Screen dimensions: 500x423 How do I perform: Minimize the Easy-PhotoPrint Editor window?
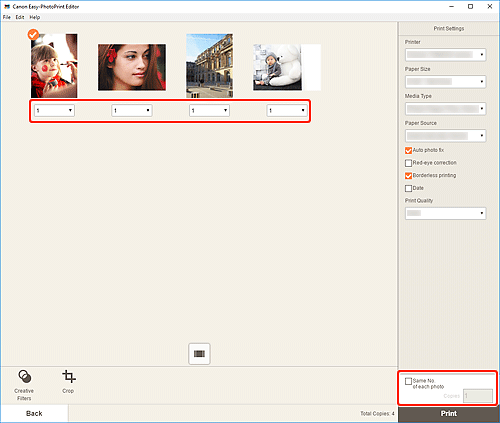(x=452, y=7)
